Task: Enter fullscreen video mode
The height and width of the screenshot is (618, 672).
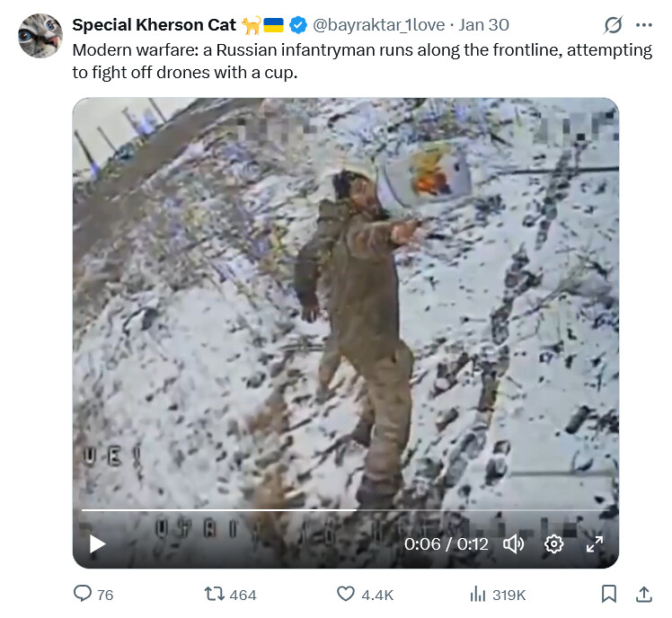Action: pyautogui.click(x=595, y=543)
